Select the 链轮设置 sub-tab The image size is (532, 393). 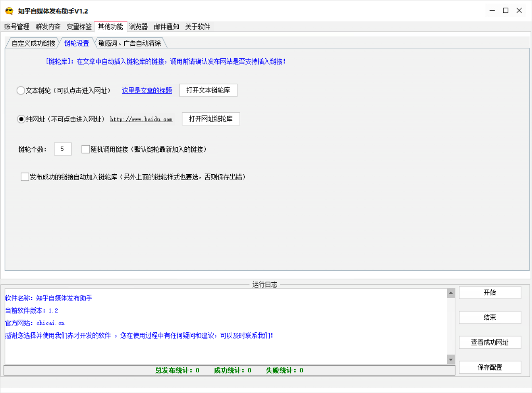click(x=76, y=43)
